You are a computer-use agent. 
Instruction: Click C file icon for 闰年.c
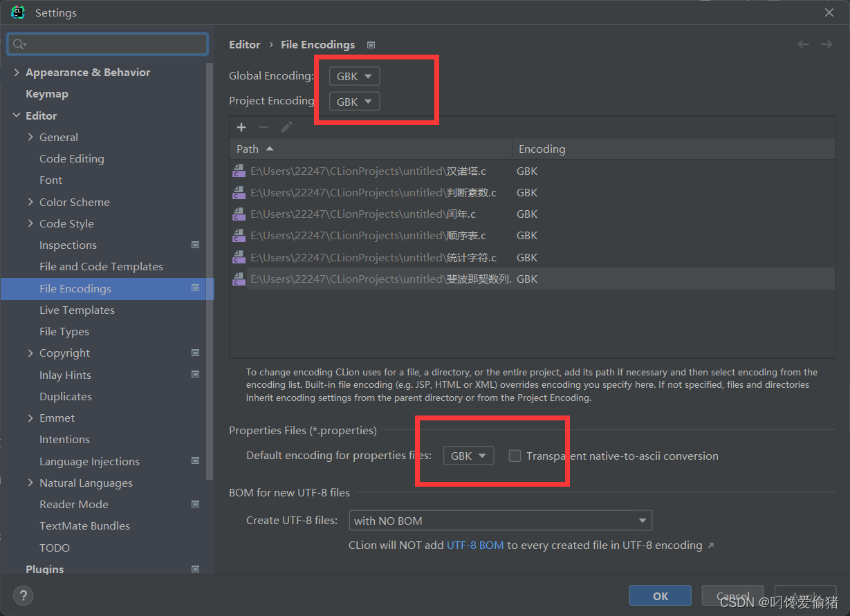tap(239, 214)
